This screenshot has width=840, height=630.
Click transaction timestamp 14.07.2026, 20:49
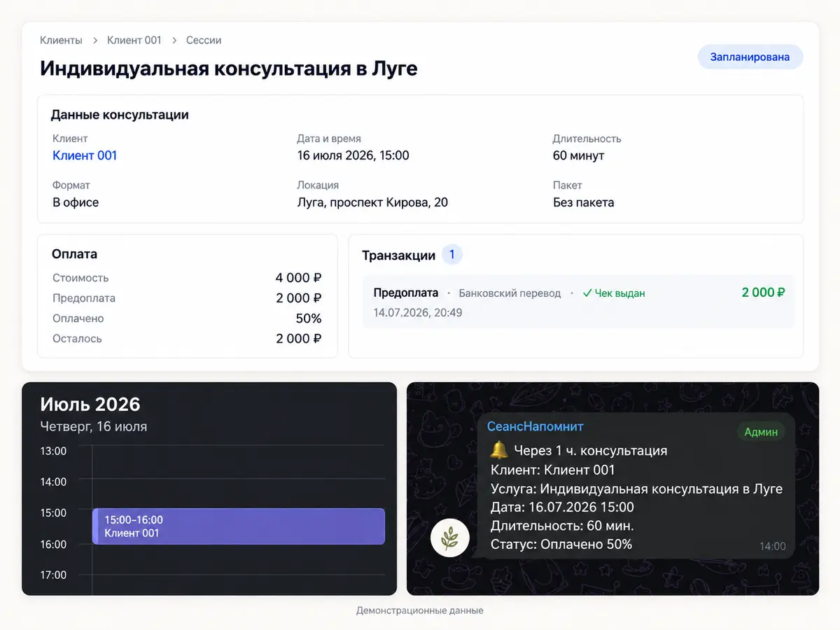[418, 312]
